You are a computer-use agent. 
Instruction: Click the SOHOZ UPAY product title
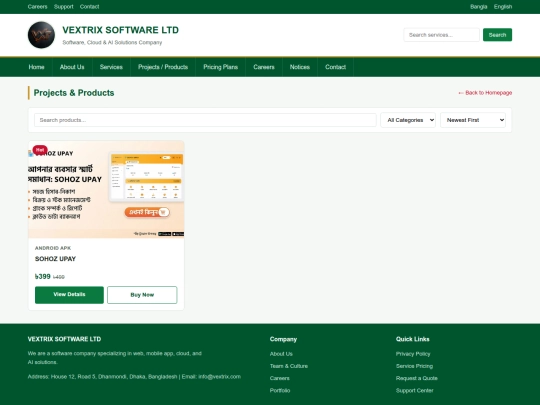(x=55, y=259)
